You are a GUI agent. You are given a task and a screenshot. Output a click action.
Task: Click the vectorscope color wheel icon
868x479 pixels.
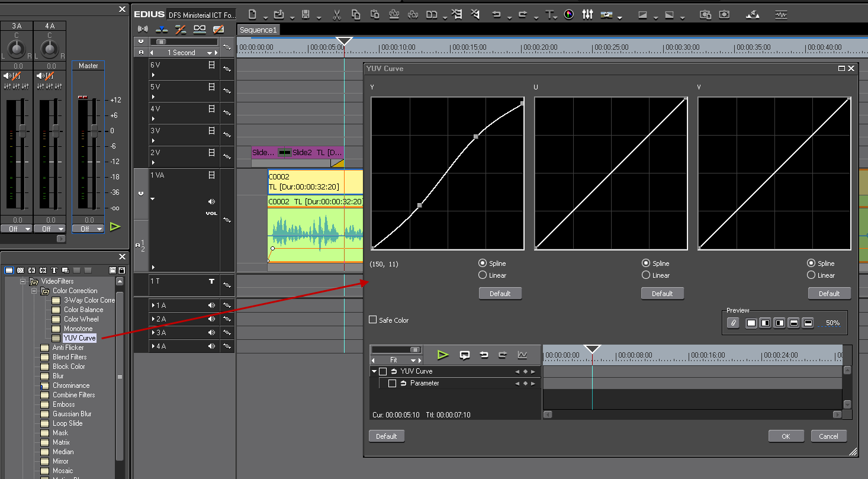click(569, 14)
